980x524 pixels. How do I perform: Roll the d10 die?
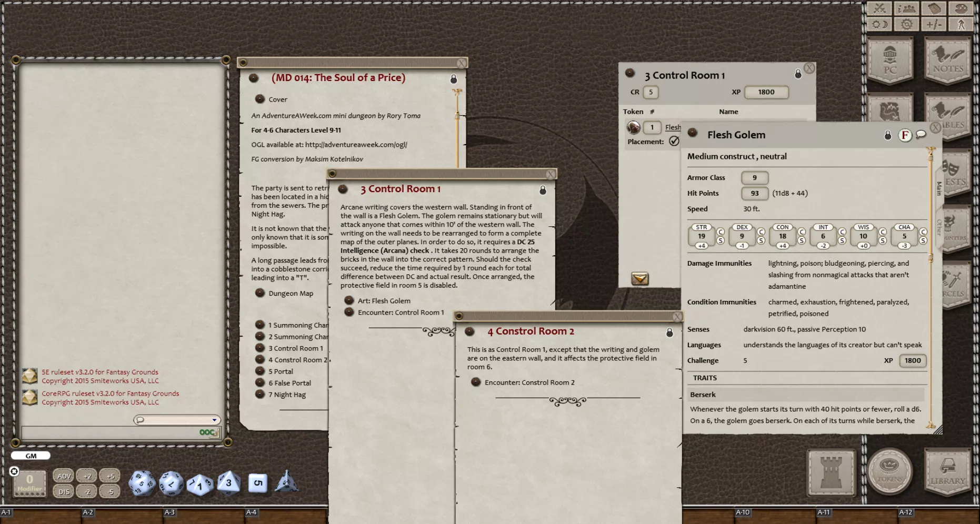pos(199,484)
